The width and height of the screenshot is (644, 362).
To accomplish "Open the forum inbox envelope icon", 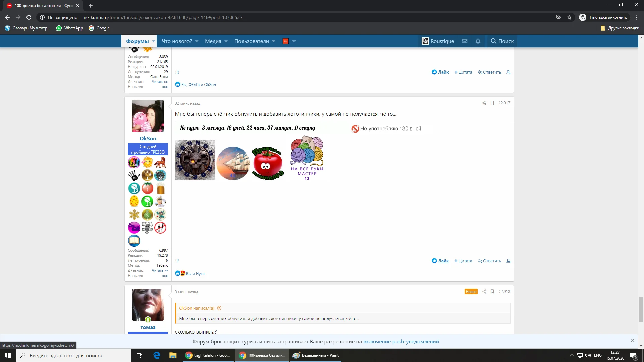I will click(x=464, y=41).
